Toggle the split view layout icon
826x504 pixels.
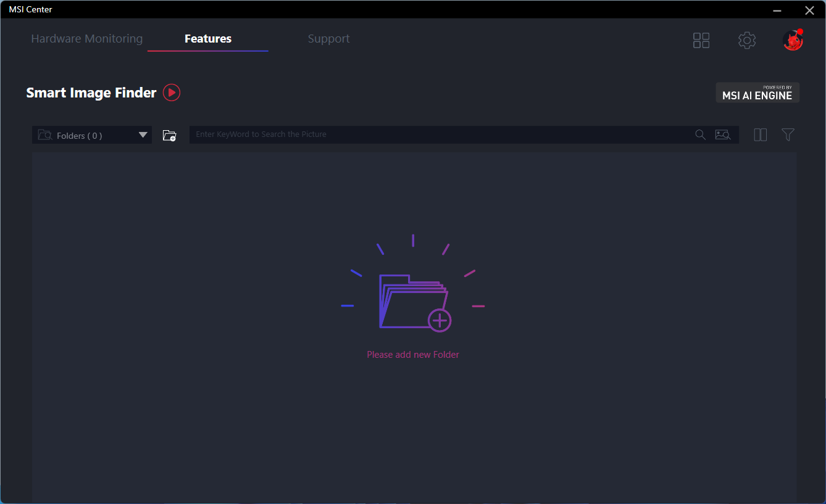tap(761, 134)
